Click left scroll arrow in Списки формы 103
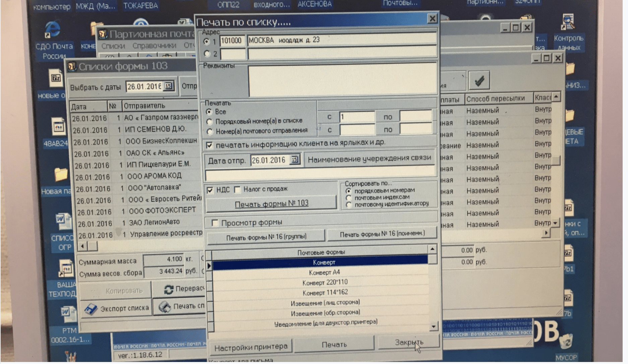Screen dimensions: 628x364 [x=82, y=246]
